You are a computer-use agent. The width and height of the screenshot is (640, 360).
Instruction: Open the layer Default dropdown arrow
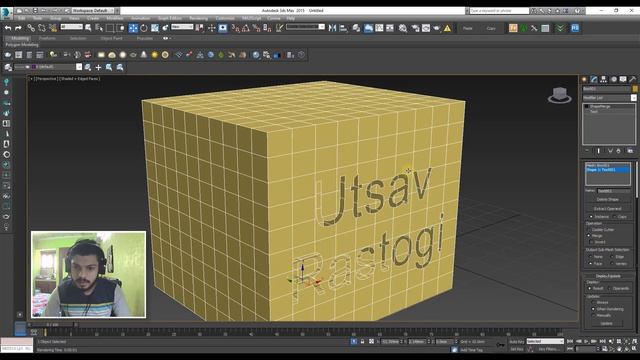[x=79, y=67]
